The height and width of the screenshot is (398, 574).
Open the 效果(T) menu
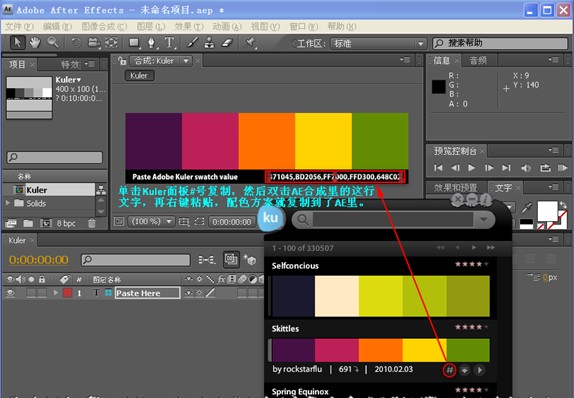189,27
